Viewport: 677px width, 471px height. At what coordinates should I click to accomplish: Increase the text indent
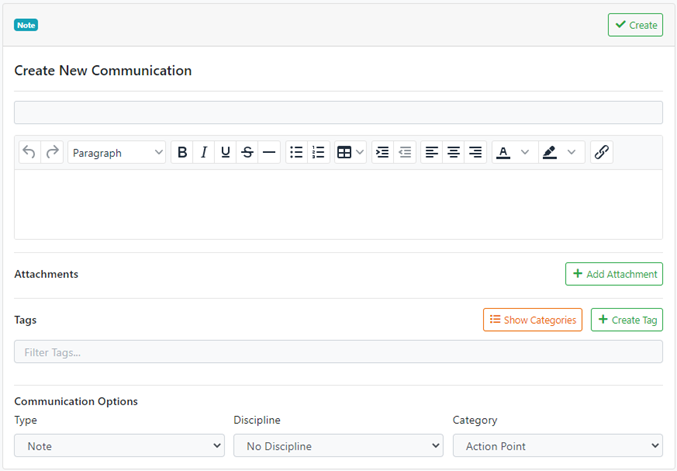pos(382,153)
